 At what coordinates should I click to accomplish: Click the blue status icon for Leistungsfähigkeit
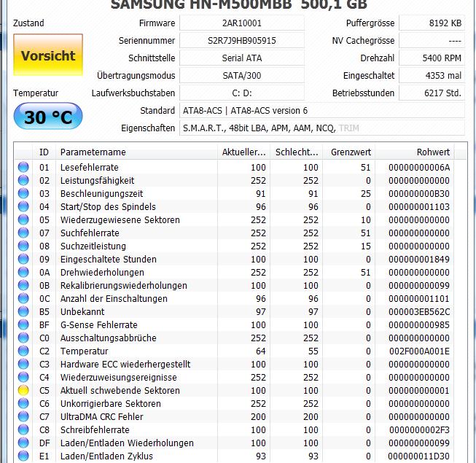point(23,180)
